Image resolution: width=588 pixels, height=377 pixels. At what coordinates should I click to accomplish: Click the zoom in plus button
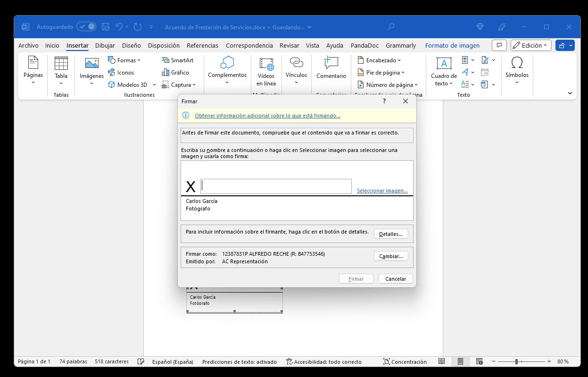(x=549, y=362)
